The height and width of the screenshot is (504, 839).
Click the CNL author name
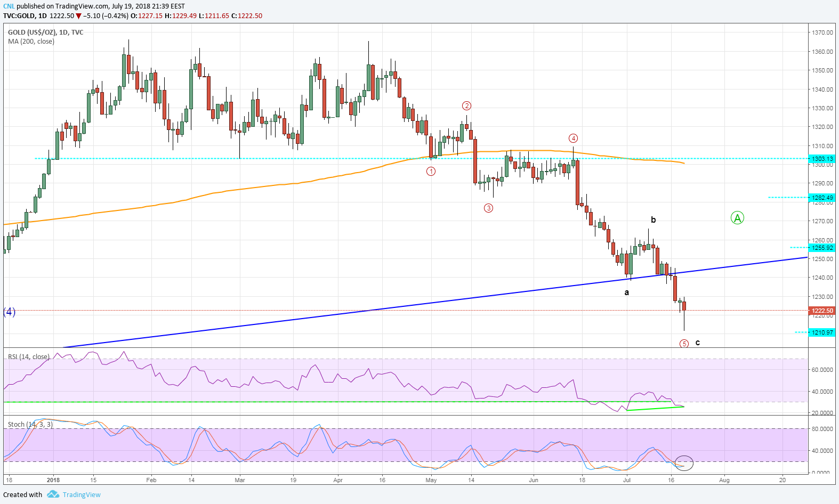point(9,6)
